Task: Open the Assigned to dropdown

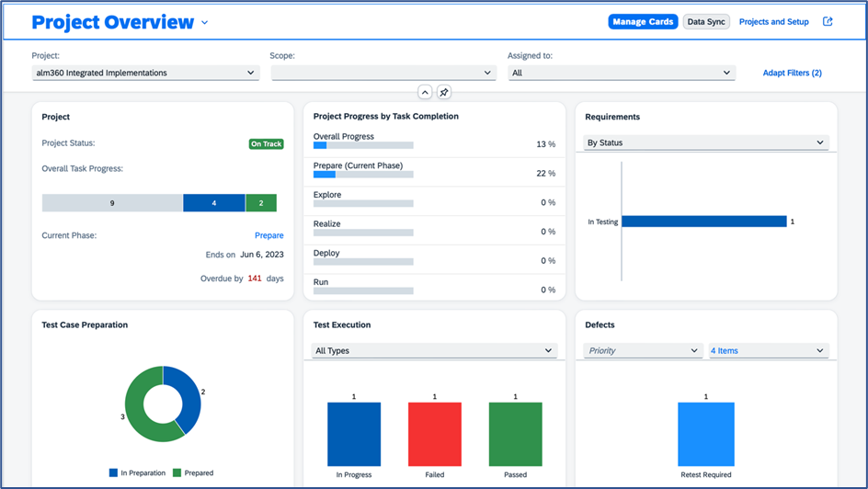Action: click(621, 73)
